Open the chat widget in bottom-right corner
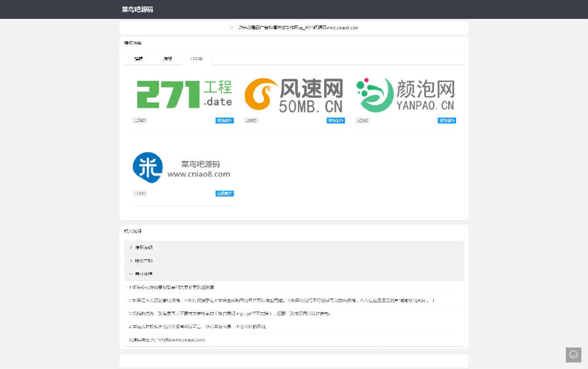 point(573,355)
